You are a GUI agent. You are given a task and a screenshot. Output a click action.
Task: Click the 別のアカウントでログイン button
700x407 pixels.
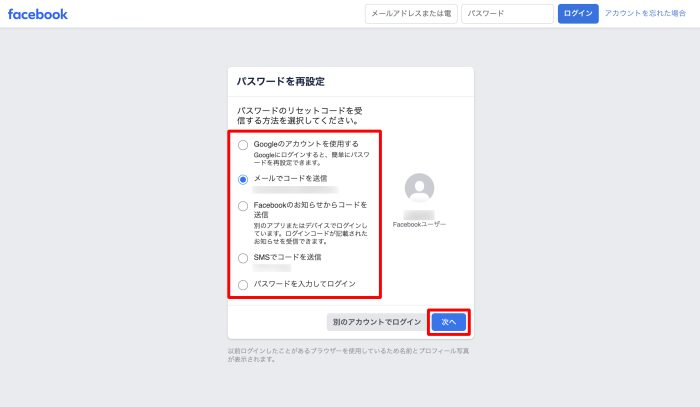(x=375, y=322)
